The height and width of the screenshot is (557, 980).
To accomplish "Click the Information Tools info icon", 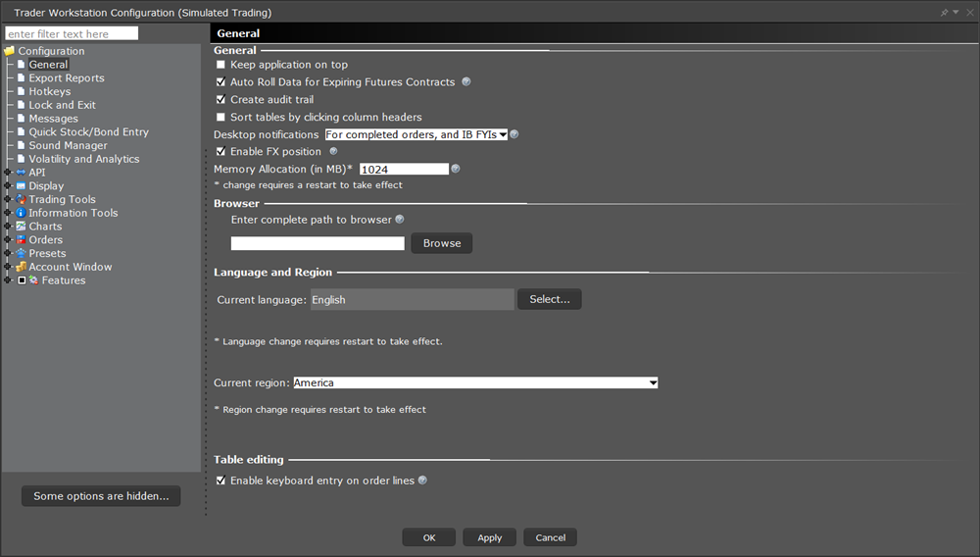I will tap(21, 213).
